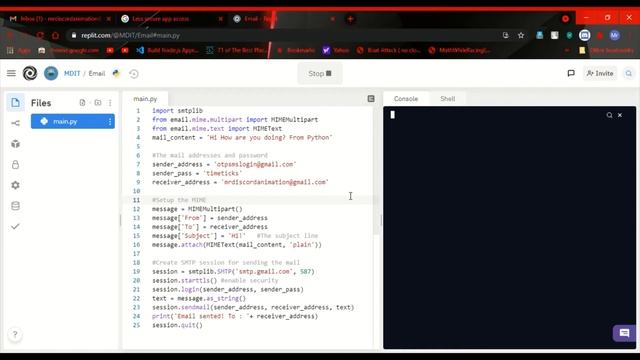Open the Database icon in the sidebar

tap(16, 206)
